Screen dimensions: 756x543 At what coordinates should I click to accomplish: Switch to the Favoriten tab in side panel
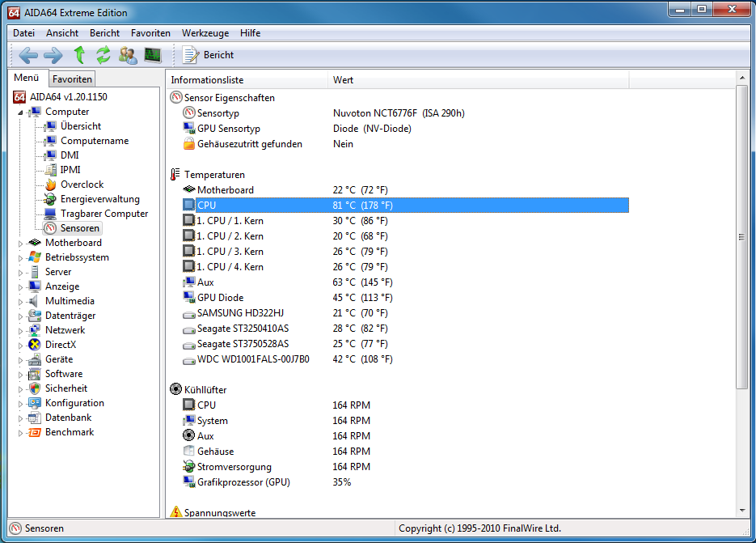pos(72,78)
